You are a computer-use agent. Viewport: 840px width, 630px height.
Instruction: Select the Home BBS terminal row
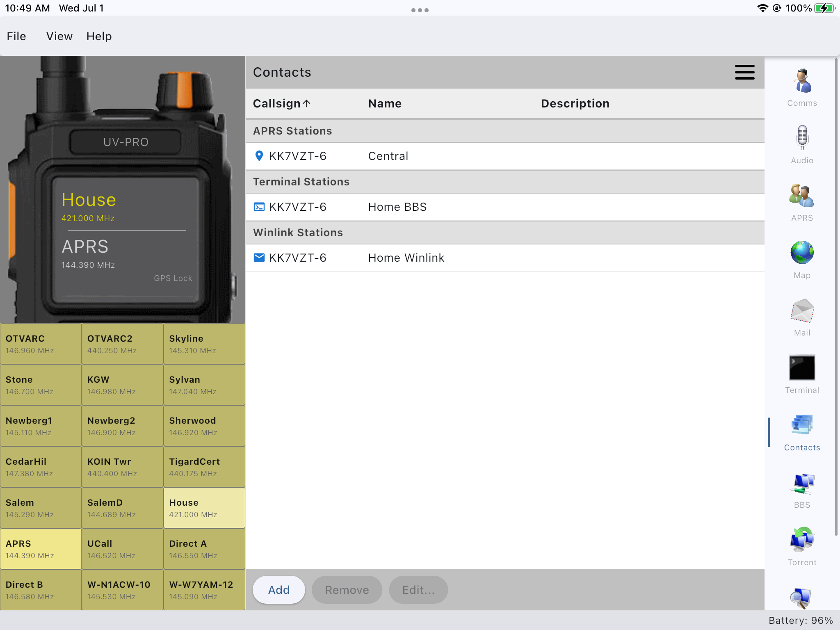505,207
